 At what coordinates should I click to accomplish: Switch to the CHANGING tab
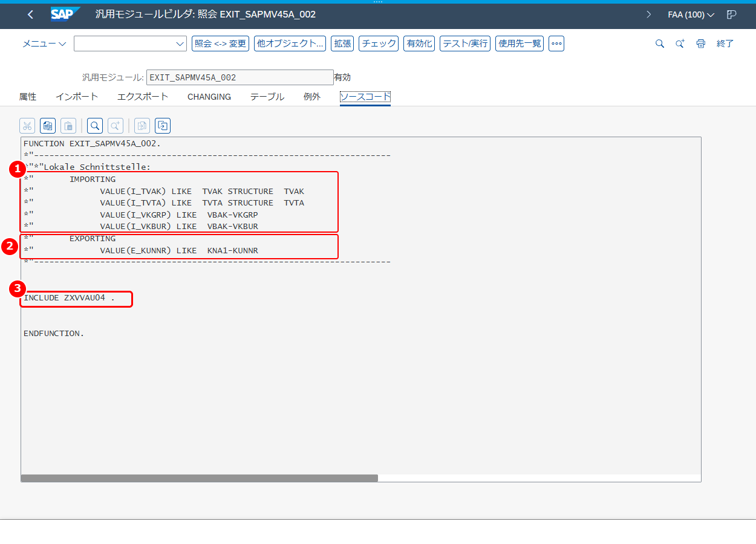coord(209,97)
